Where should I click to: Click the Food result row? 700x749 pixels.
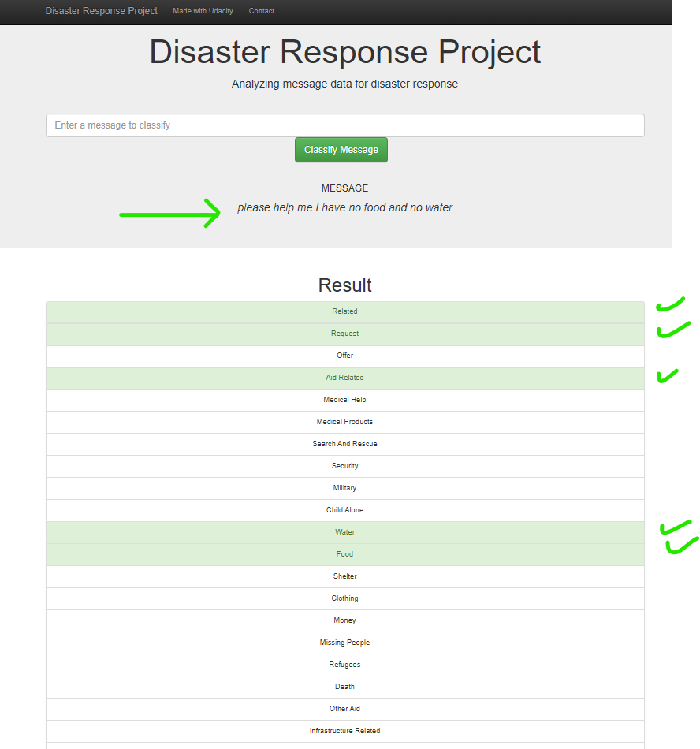(x=344, y=554)
